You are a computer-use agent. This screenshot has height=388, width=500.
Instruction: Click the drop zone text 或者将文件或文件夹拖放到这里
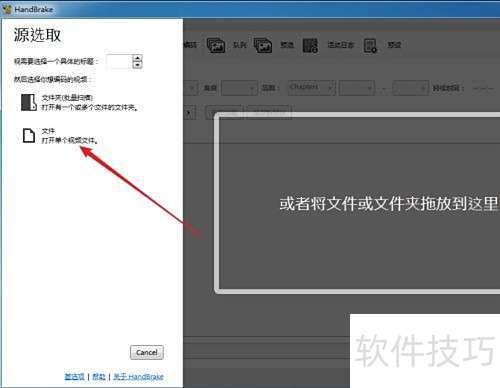pyautogui.click(x=389, y=204)
